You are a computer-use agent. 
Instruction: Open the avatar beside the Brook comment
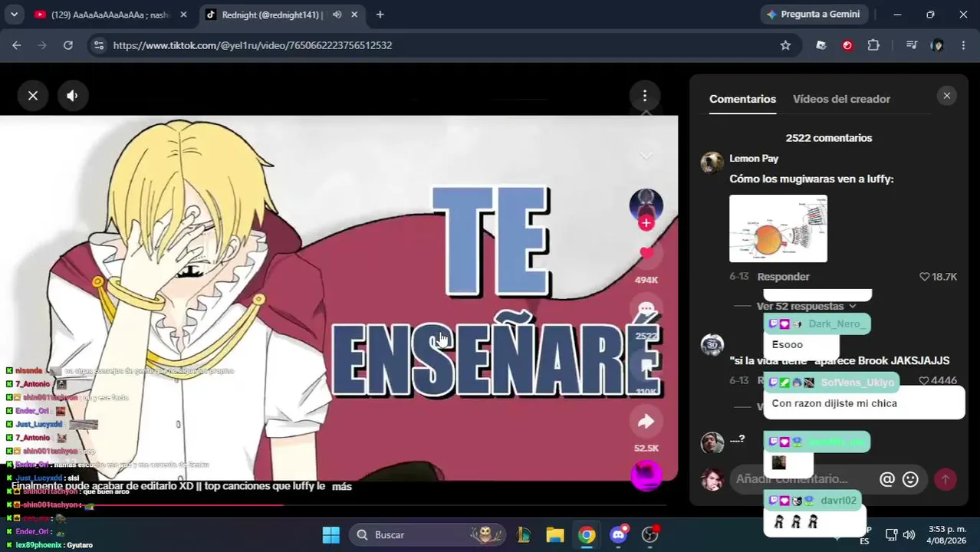pyautogui.click(x=712, y=345)
